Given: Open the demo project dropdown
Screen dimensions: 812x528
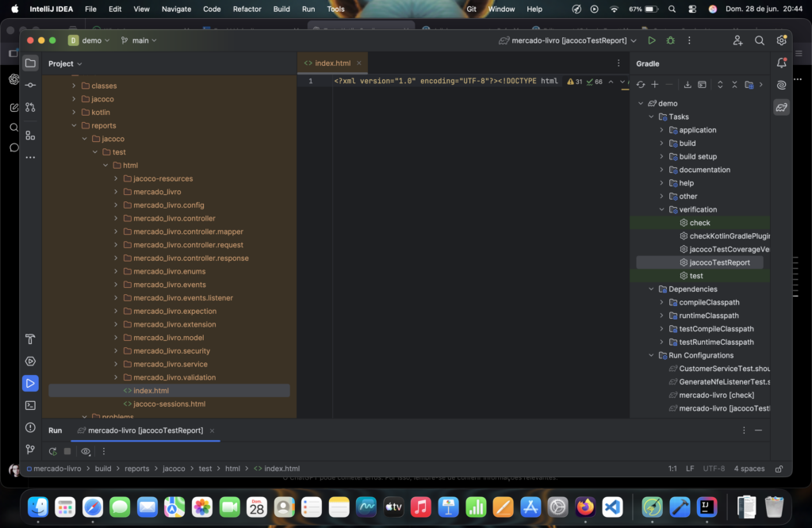Looking at the screenshot, I should point(90,40).
